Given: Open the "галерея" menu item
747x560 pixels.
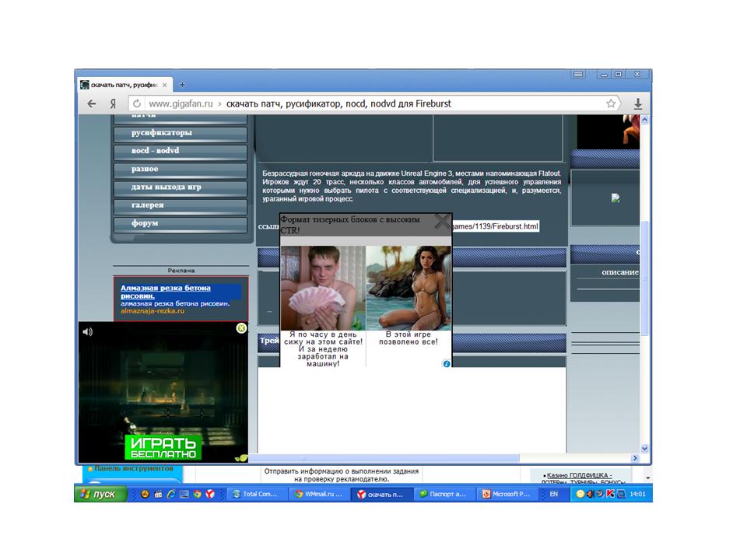Looking at the screenshot, I should click(181, 205).
